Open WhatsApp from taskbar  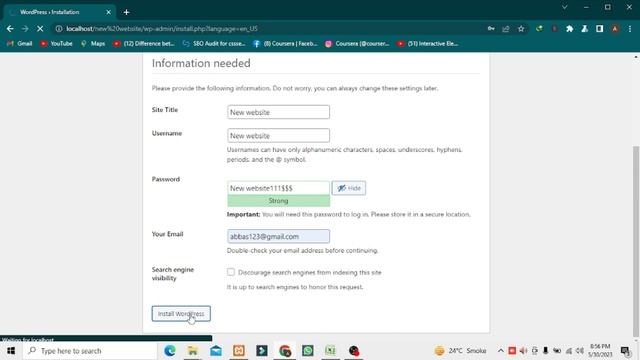click(x=308, y=351)
